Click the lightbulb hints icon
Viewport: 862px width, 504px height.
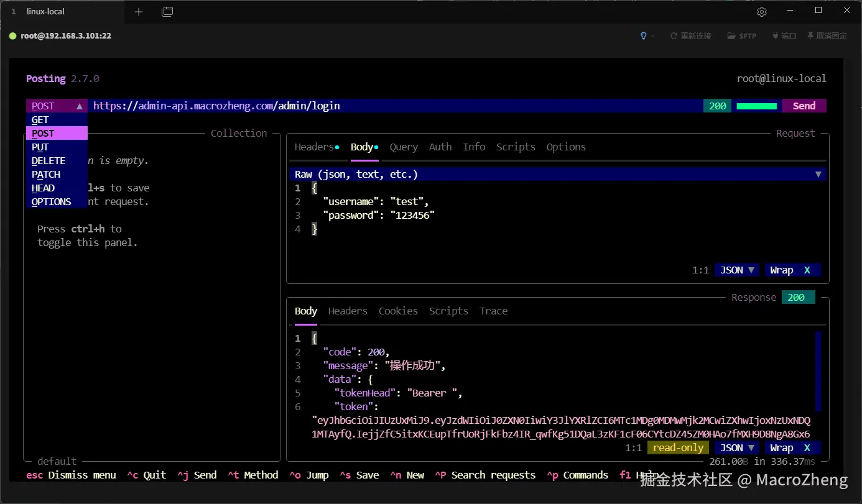644,36
